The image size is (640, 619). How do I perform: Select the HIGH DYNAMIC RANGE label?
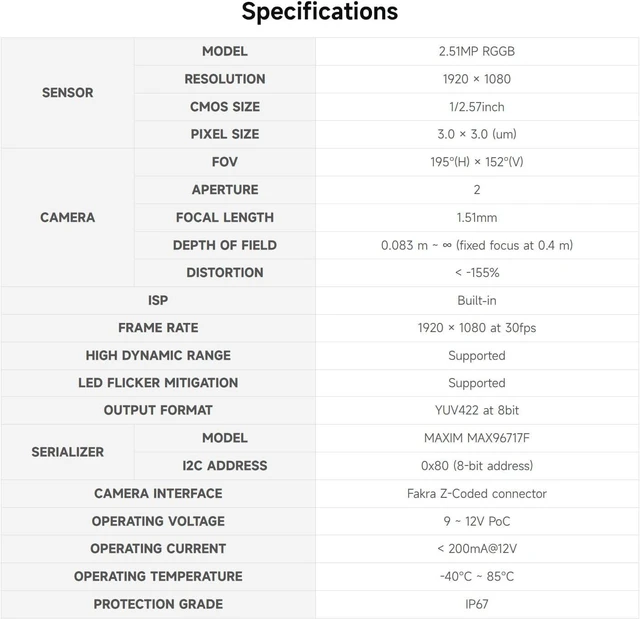158,355
